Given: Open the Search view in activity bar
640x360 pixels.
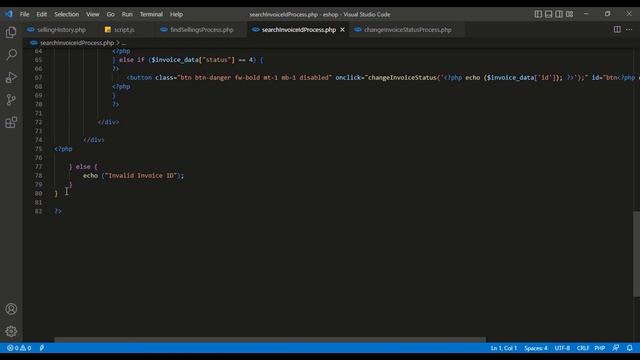Looking at the screenshot, I should [x=11, y=54].
